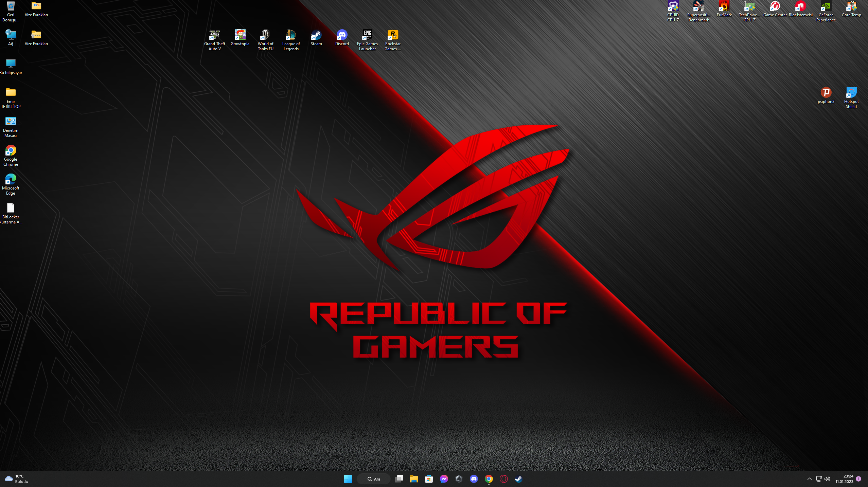Viewport: 868px width, 487px height.
Task: Switch to Google Chrome on the taskbar
Action: point(489,479)
